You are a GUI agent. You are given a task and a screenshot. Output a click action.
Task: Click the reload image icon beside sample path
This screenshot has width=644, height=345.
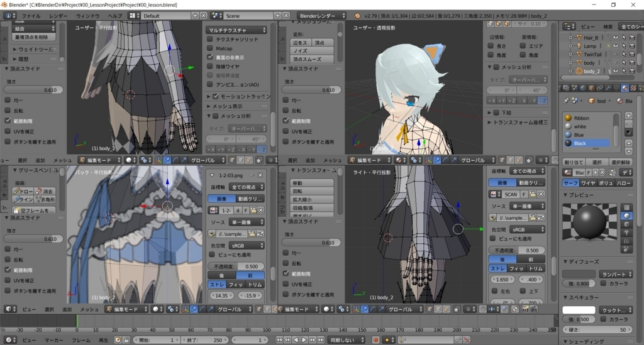260,234
